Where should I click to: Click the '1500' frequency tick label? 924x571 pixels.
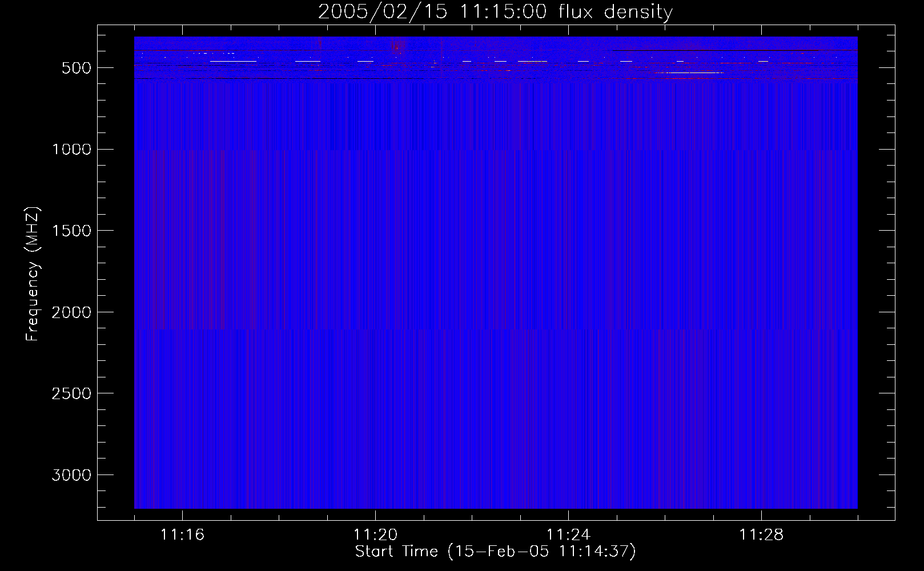click(71, 231)
